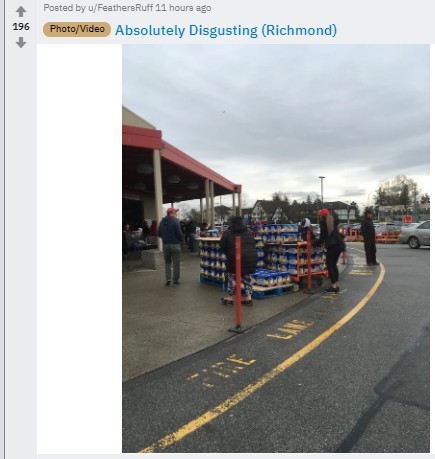This screenshot has width=435, height=459.
Task: Open the Absolutely Disgusting (Richmond) title link
Action: point(226,30)
